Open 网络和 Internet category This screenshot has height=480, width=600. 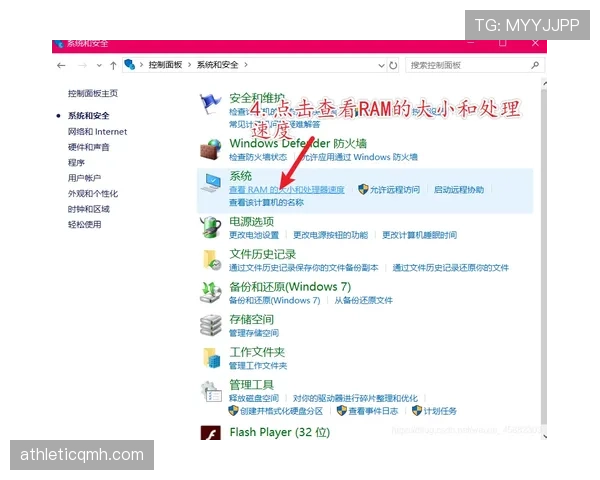coord(98,132)
